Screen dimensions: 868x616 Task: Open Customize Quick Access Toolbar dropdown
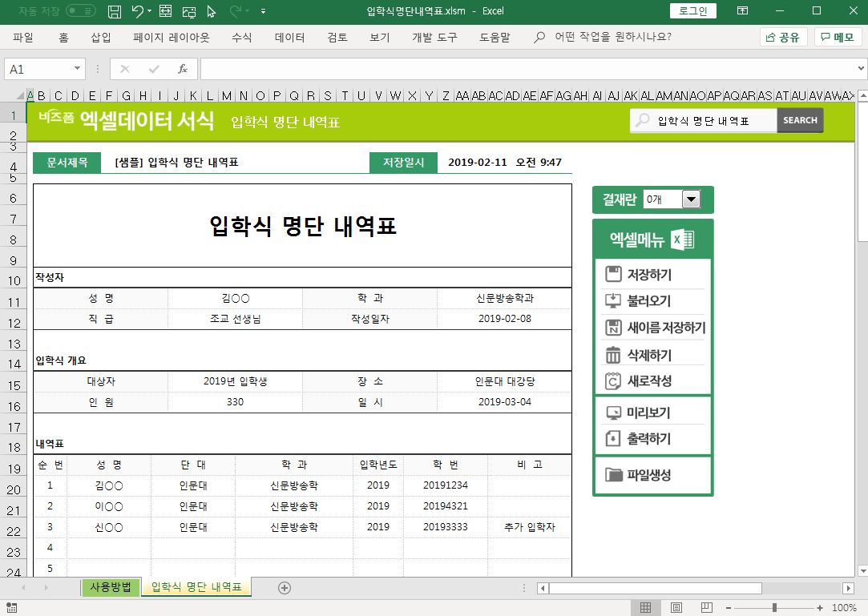pyautogui.click(x=263, y=11)
